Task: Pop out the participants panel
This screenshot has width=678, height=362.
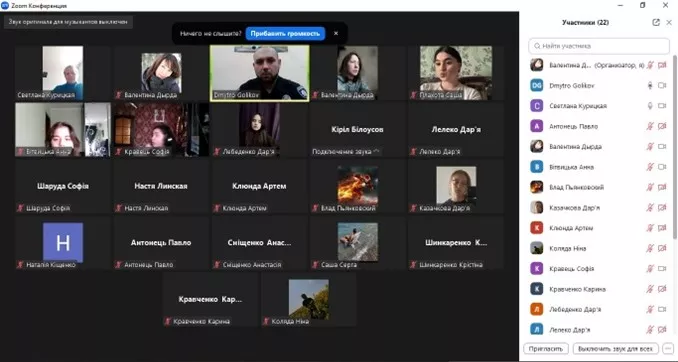Action: pyautogui.click(x=656, y=22)
